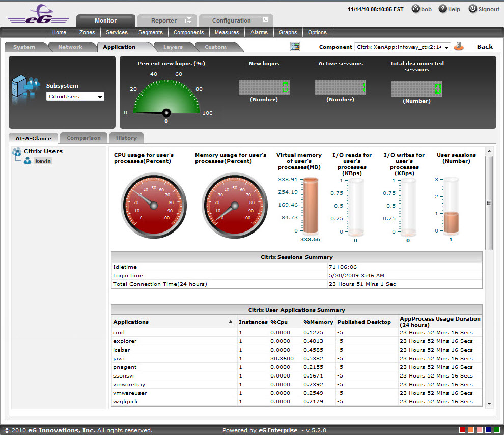Select the At-A-Glance tab
The height and width of the screenshot is (435, 504).
coord(34,138)
